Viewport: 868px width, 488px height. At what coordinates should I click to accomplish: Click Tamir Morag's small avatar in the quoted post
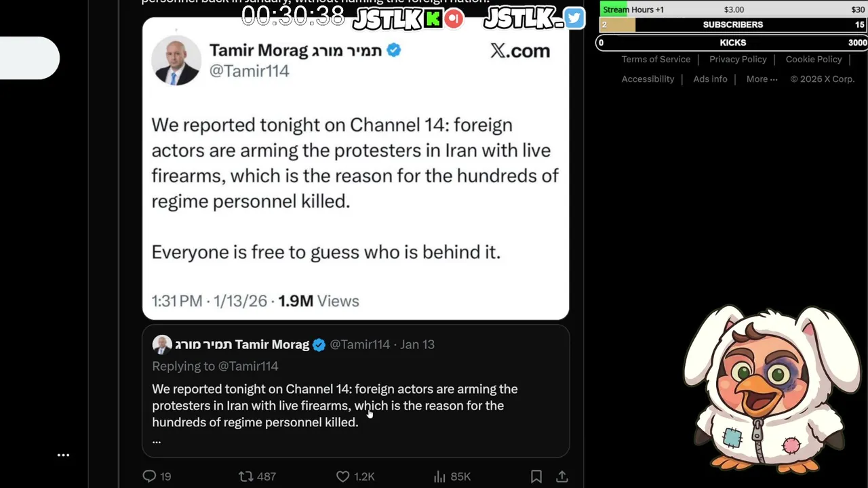click(162, 344)
